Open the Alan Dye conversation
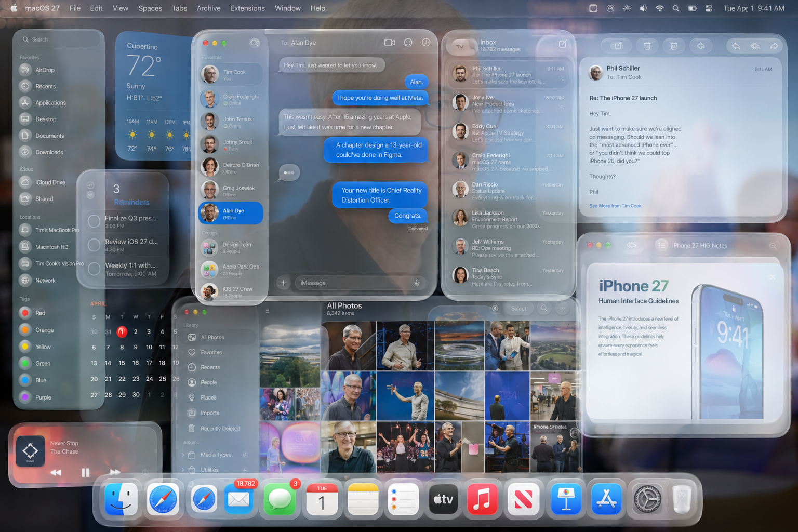 tap(231, 214)
